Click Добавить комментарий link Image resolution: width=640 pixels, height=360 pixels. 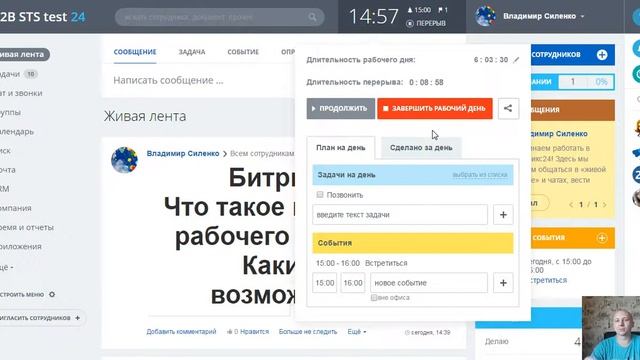coord(182,332)
